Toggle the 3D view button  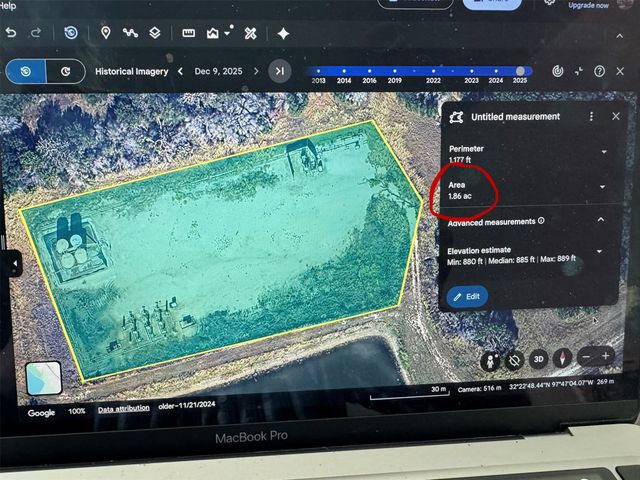click(x=538, y=359)
